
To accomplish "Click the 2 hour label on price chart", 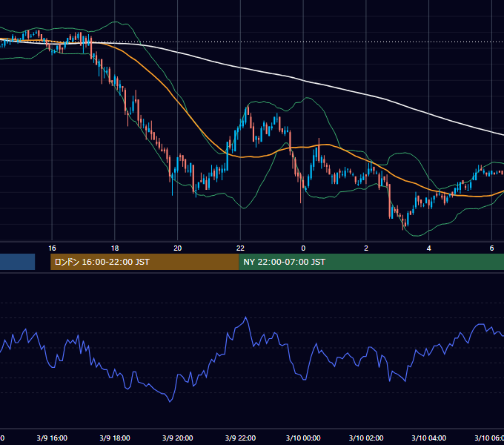I will tap(366, 248).
